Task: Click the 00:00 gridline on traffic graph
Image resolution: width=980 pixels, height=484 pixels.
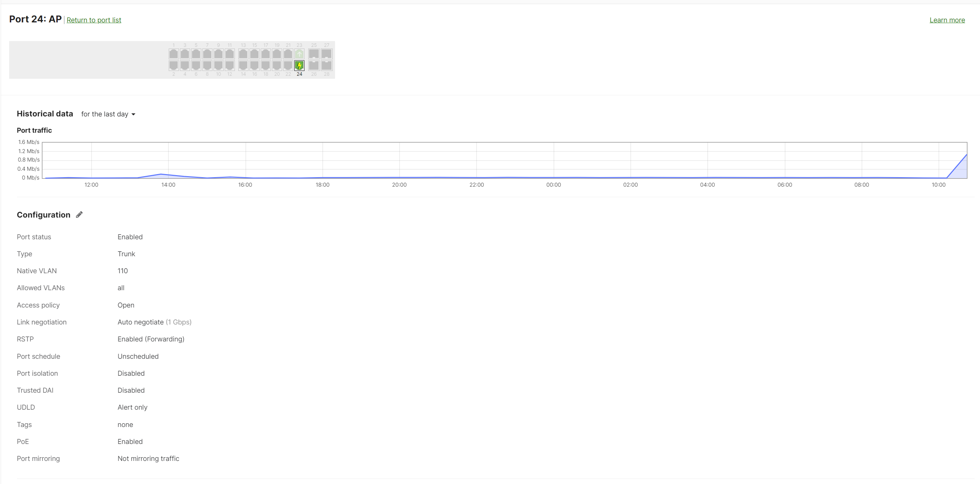Action: 554,160
